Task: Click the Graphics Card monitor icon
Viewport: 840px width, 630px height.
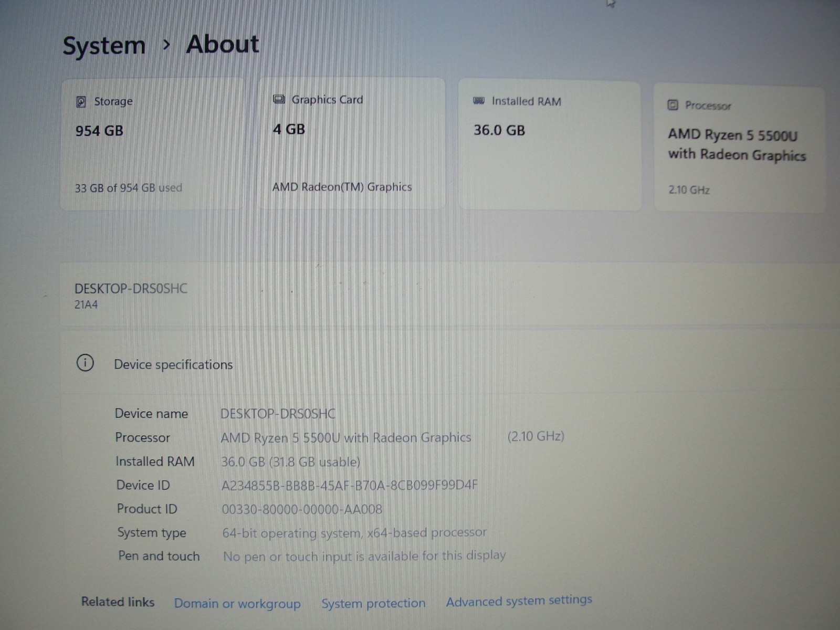Action: coord(279,99)
